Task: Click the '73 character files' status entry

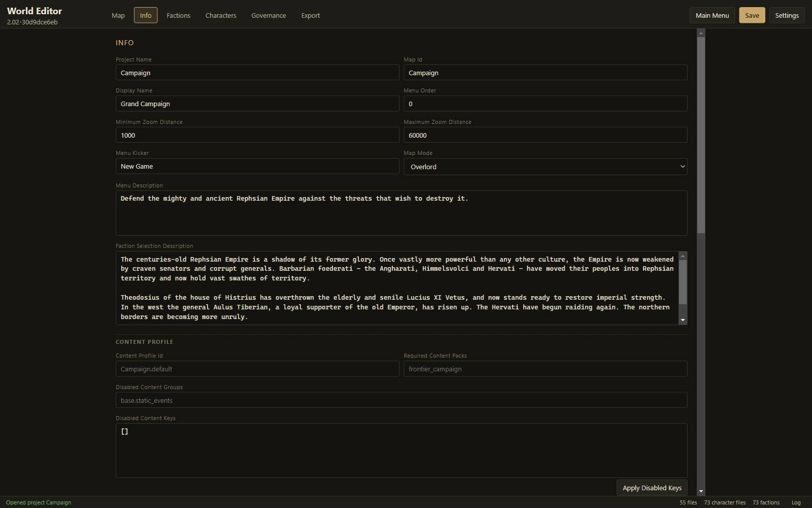Action: (x=725, y=502)
